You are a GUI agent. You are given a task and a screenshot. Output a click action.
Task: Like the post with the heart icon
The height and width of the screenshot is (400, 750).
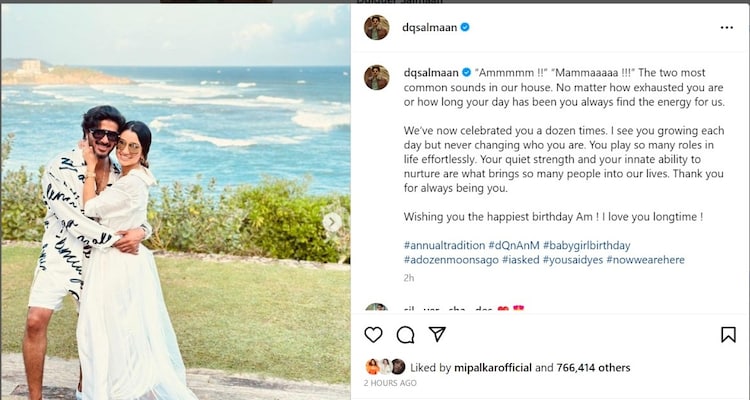(x=373, y=334)
